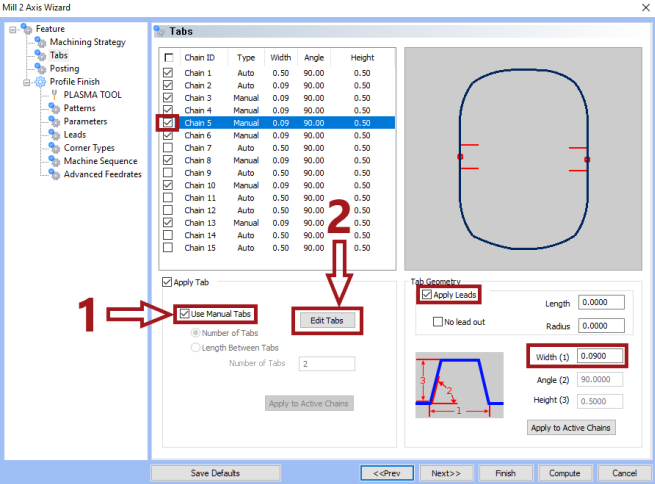Click the Number of Tabs value field

point(327,364)
